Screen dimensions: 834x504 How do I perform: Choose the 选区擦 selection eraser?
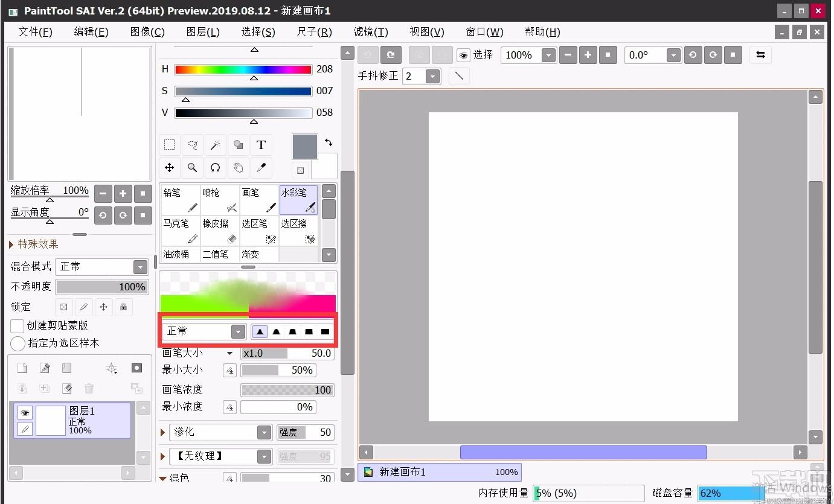[298, 231]
